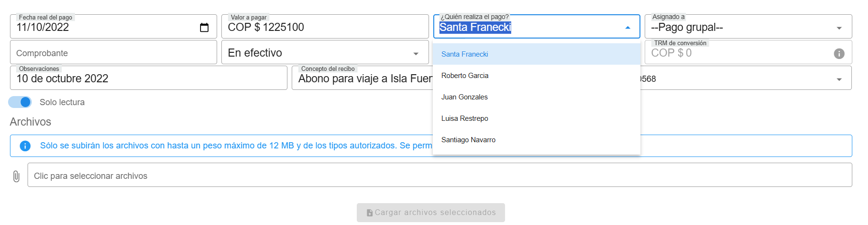Click Cargar archivos seleccionados button
Screen dimensions: 868x225
(430, 213)
